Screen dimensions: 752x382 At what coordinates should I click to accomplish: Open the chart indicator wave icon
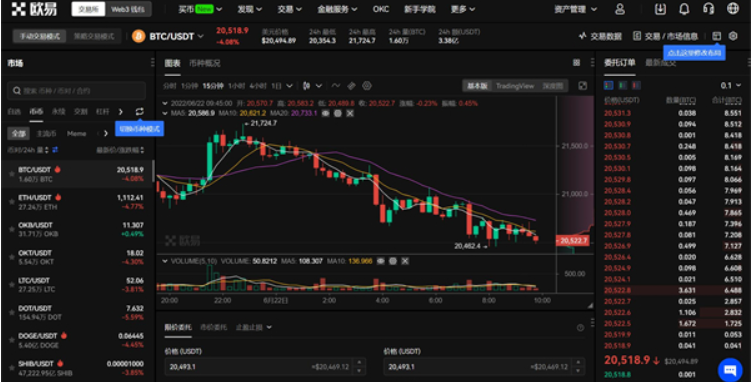coord(336,86)
